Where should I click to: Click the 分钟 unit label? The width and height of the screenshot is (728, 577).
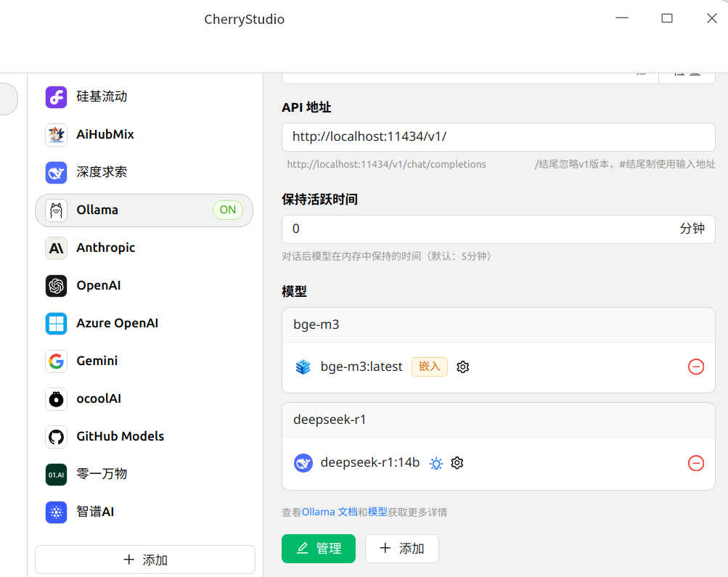pos(692,229)
